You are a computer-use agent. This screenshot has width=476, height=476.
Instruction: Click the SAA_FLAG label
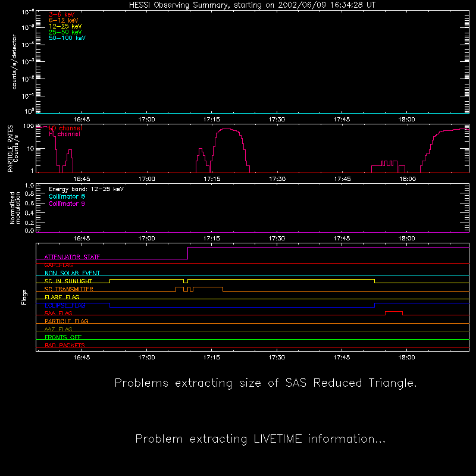[58, 313]
